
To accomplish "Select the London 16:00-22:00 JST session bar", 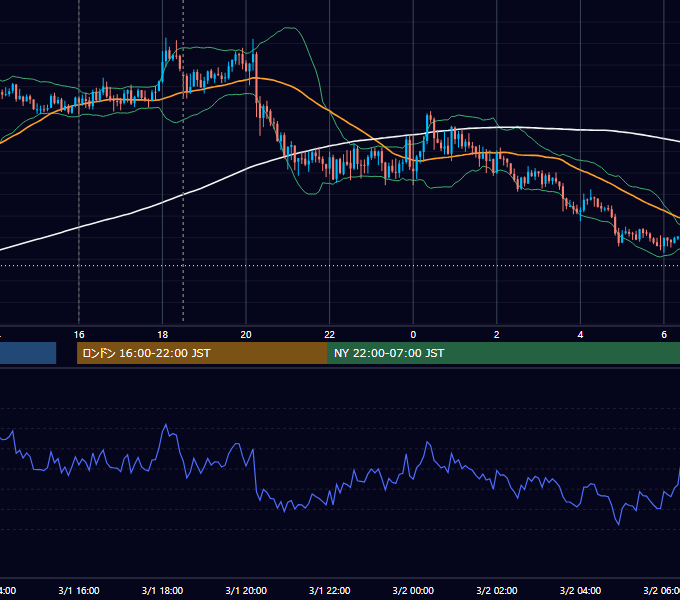I will (202, 353).
